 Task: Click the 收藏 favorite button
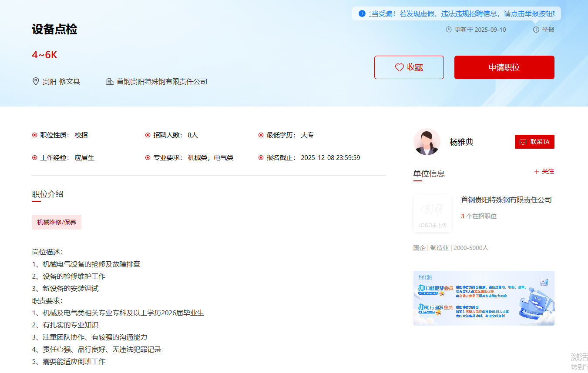[x=409, y=67]
